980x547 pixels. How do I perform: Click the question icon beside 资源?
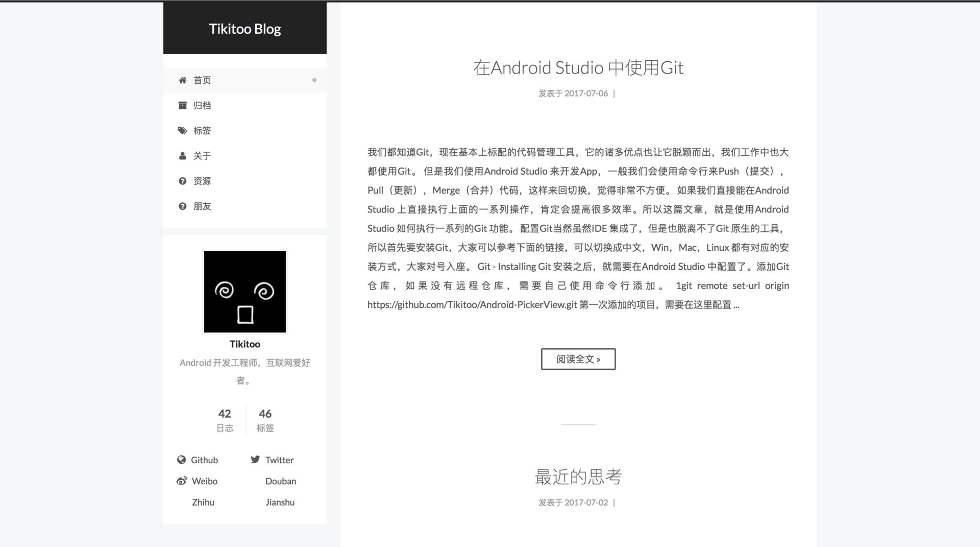[182, 181]
